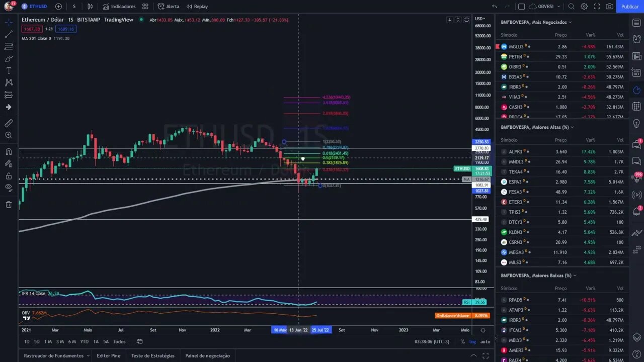Image resolution: width=644 pixels, height=362 pixels.
Task: Toggle stay in drawing mode
Action: 9,163
